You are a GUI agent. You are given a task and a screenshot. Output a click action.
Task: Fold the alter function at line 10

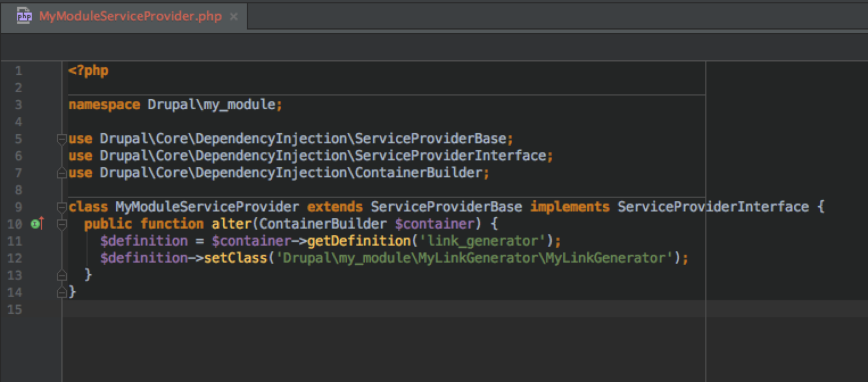point(62,224)
